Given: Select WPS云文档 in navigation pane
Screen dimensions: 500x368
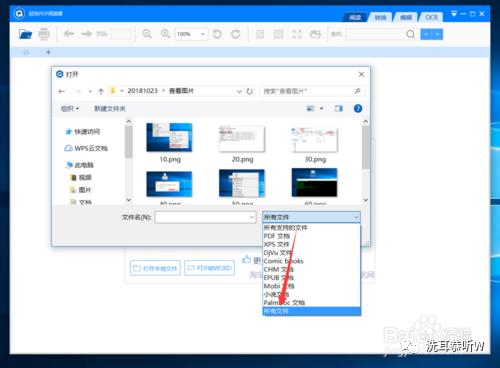Looking at the screenshot, I should click(x=86, y=148).
